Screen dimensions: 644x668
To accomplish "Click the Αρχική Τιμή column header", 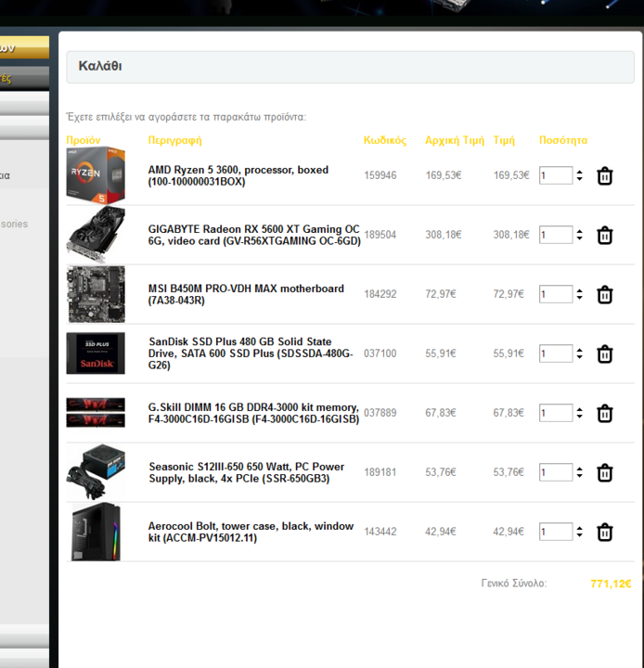I will pyautogui.click(x=455, y=140).
